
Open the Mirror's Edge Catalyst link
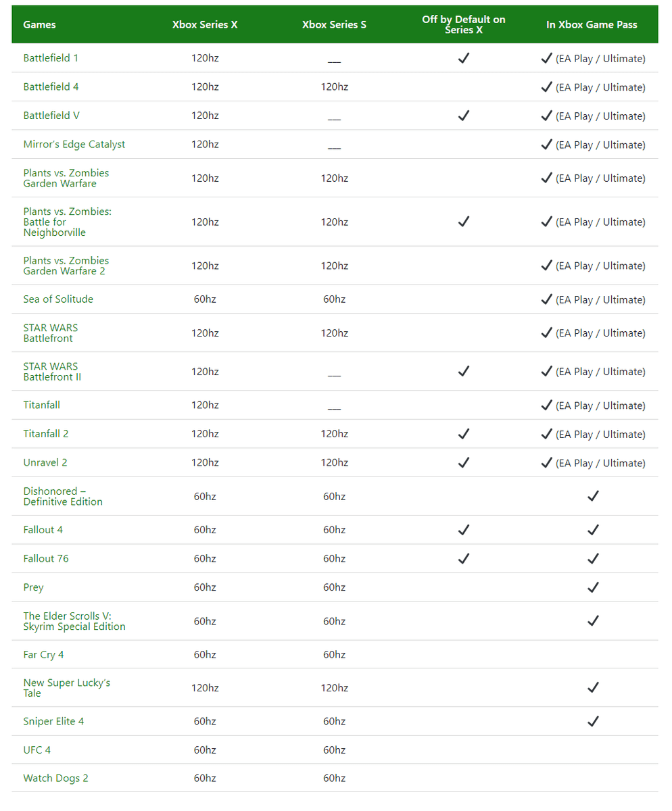[74, 145]
